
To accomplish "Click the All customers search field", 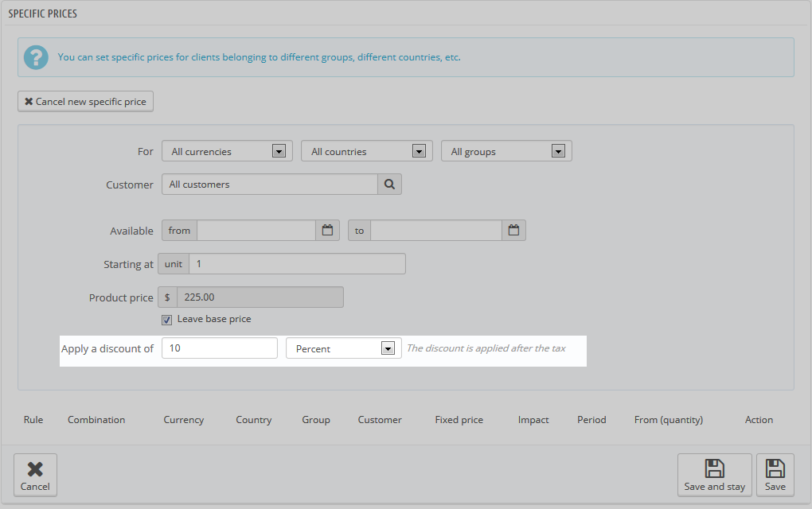I will coord(269,185).
